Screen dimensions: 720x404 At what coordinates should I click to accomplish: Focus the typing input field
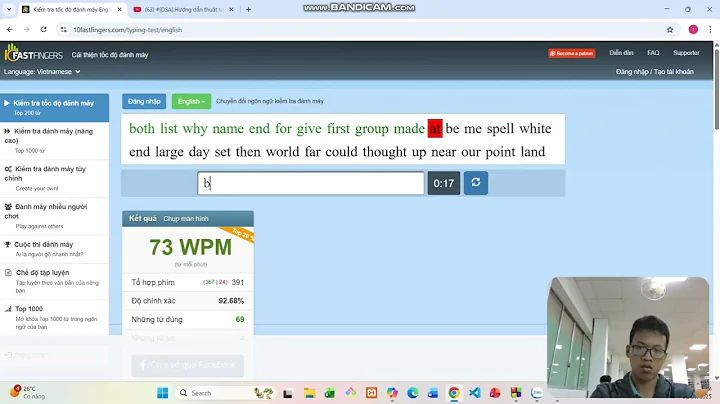[311, 183]
